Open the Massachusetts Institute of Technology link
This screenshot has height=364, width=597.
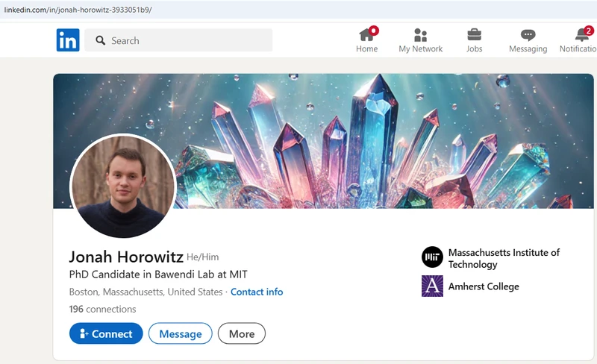tap(504, 258)
